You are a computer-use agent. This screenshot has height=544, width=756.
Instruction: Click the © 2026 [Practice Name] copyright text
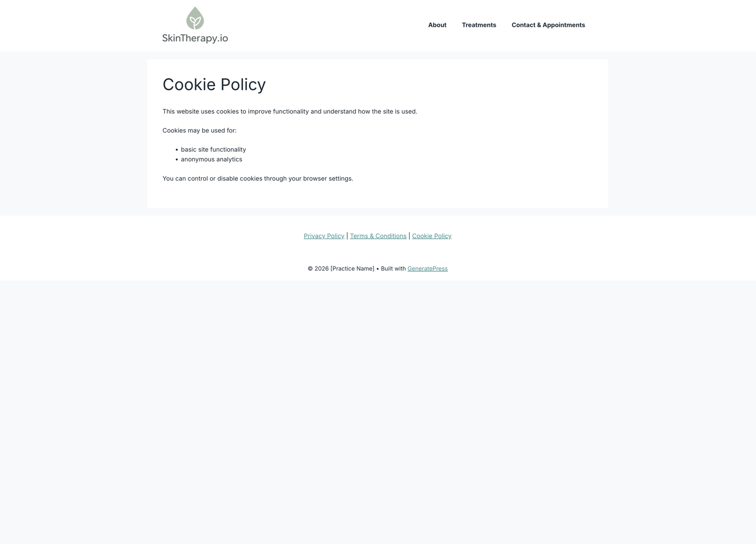click(x=341, y=269)
